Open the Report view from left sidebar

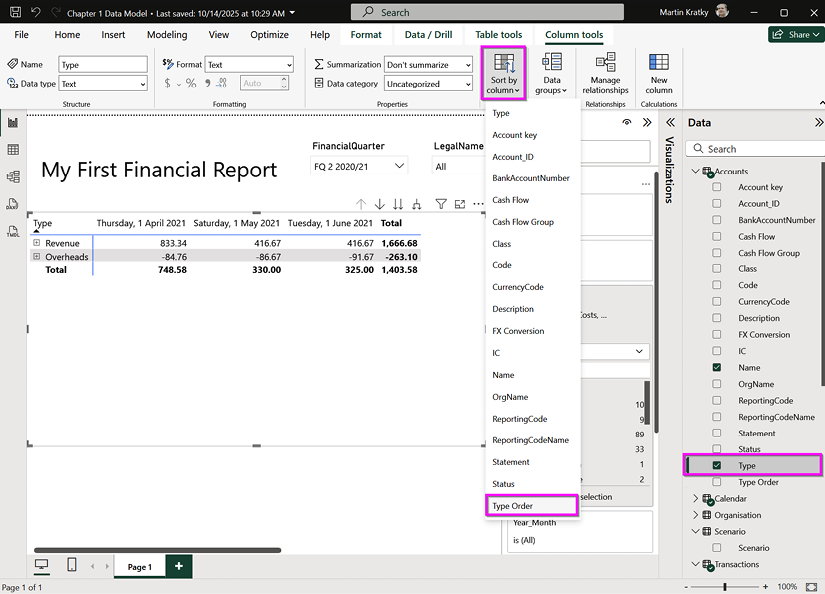tap(13, 123)
